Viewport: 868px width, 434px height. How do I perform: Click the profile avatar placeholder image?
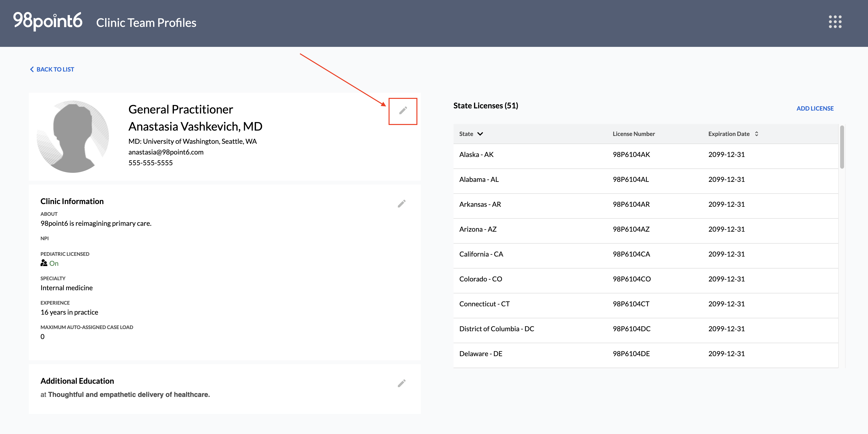73,137
